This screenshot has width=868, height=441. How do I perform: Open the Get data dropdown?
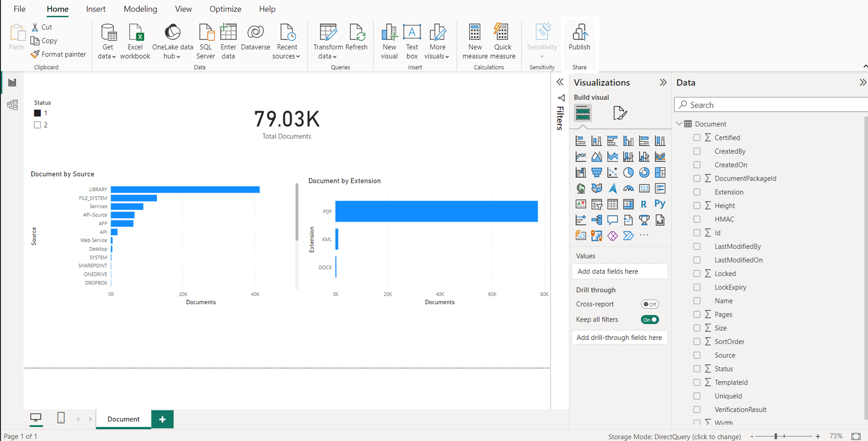107,42
